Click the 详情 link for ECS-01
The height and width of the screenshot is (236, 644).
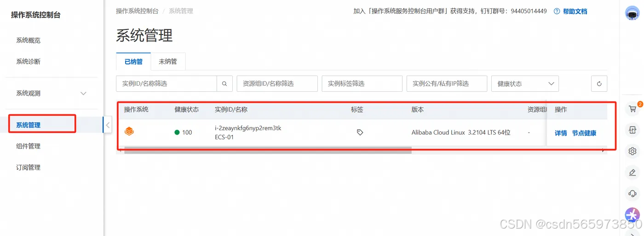point(561,133)
